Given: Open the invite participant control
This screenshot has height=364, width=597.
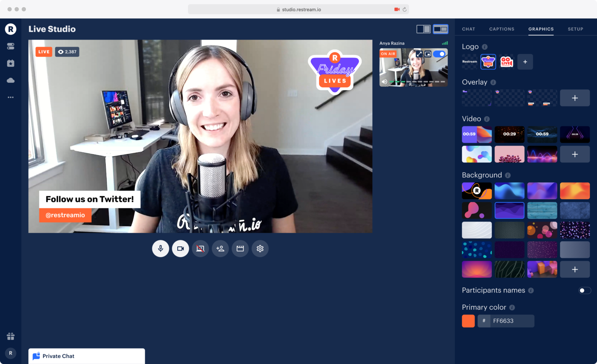Looking at the screenshot, I should pyautogui.click(x=220, y=249).
